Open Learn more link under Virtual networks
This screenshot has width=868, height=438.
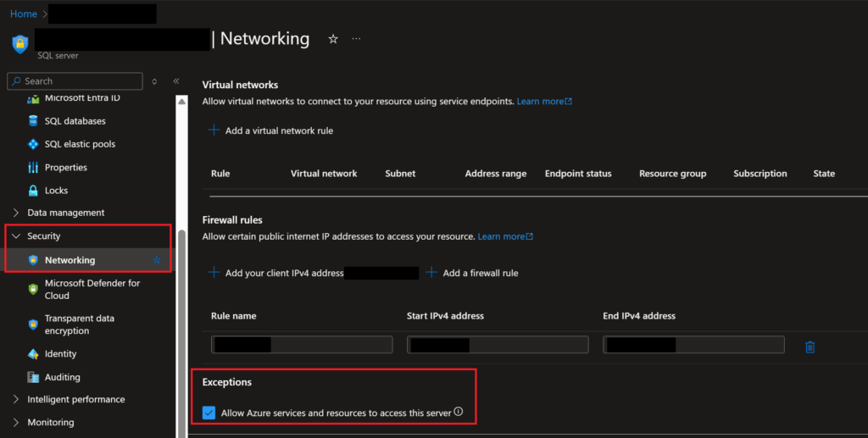[x=544, y=101]
